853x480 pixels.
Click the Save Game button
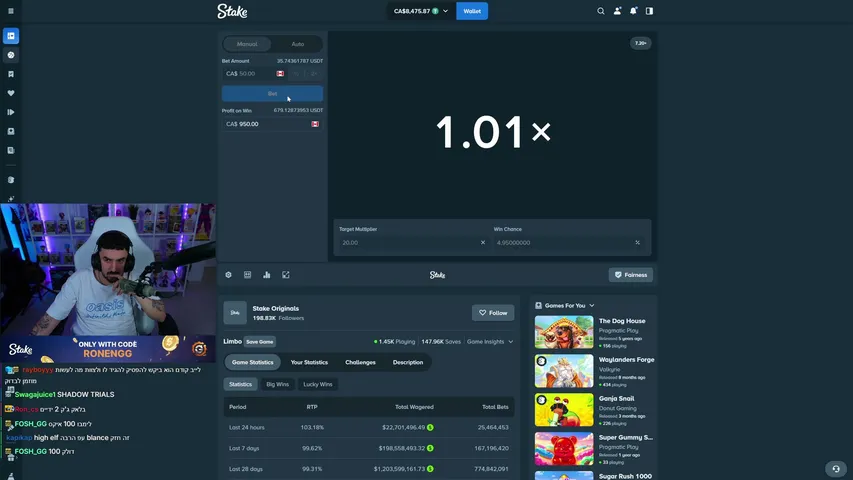(259, 342)
